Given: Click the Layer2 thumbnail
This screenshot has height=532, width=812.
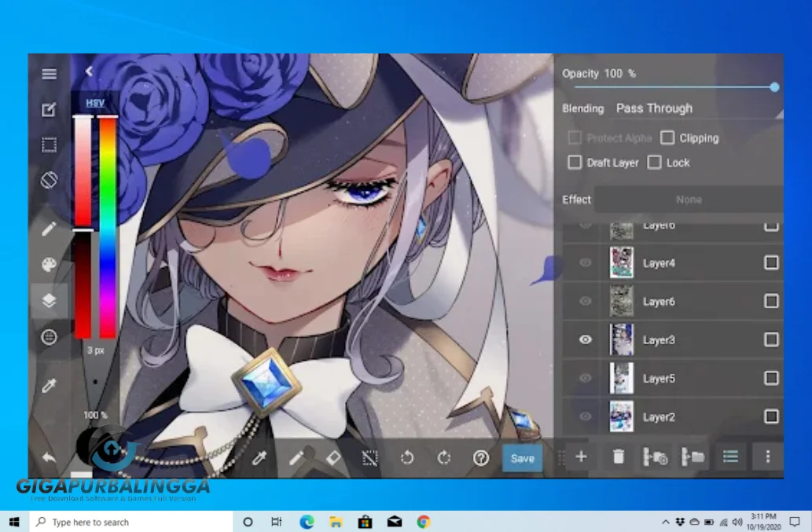Looking at the screenshot, I should click(622, 416).
